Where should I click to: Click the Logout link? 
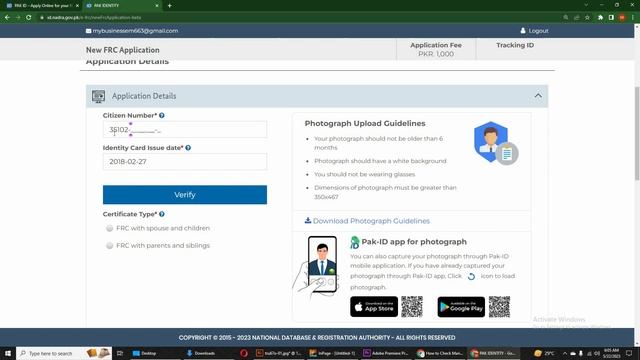534,31
